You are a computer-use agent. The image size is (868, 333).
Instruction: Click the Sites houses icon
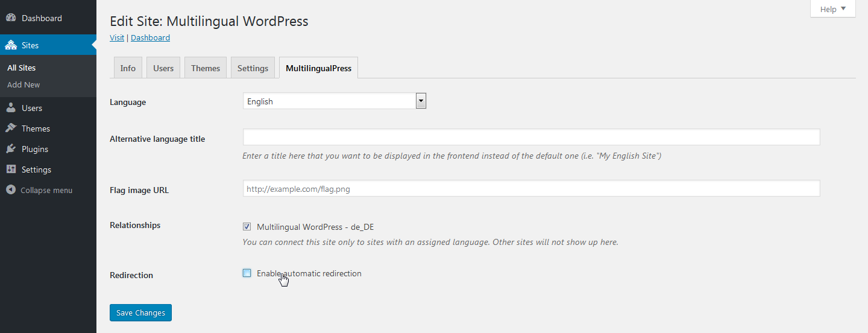(11, 45)
